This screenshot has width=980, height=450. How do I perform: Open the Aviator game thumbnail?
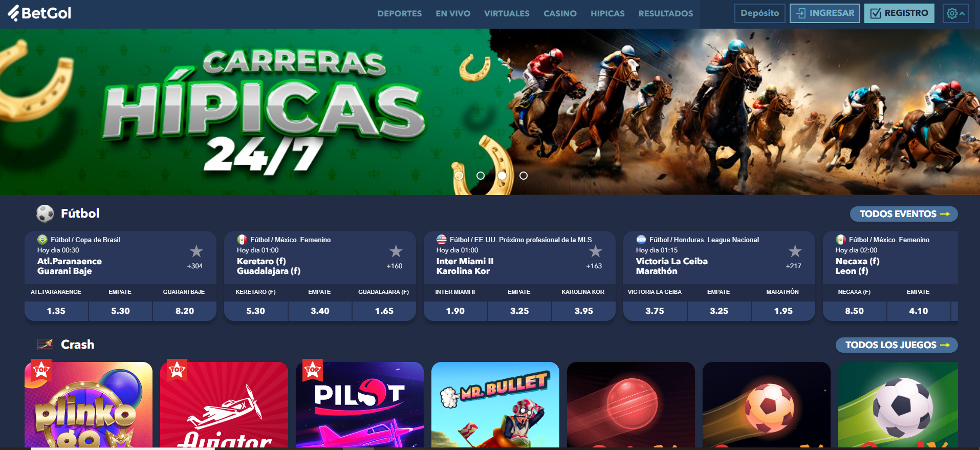tap(224, 404)
